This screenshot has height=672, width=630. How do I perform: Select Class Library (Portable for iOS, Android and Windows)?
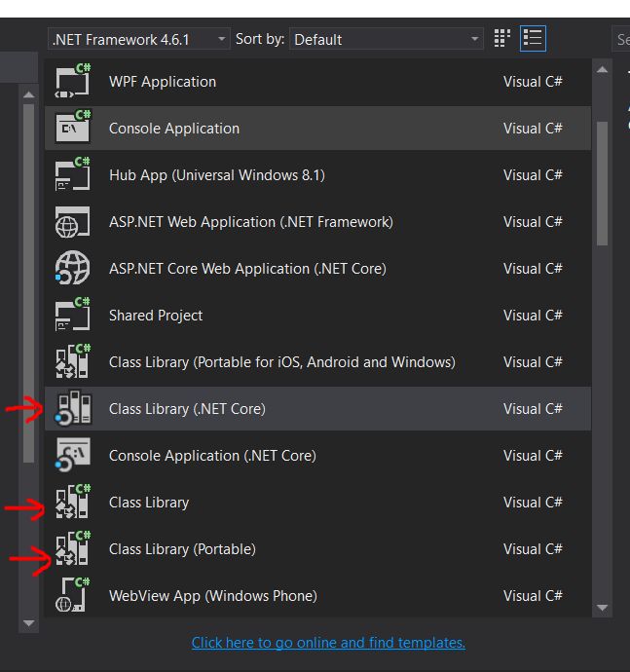click(281, 362)
